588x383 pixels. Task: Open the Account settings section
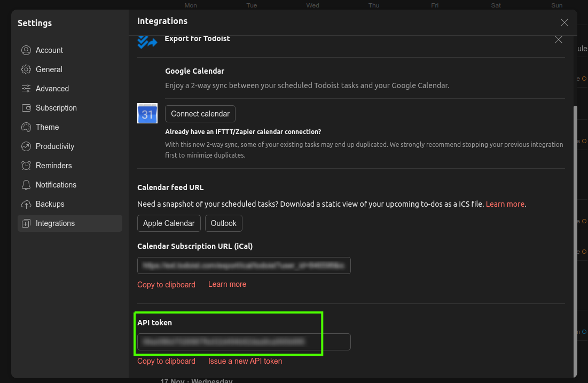point(70,50)
